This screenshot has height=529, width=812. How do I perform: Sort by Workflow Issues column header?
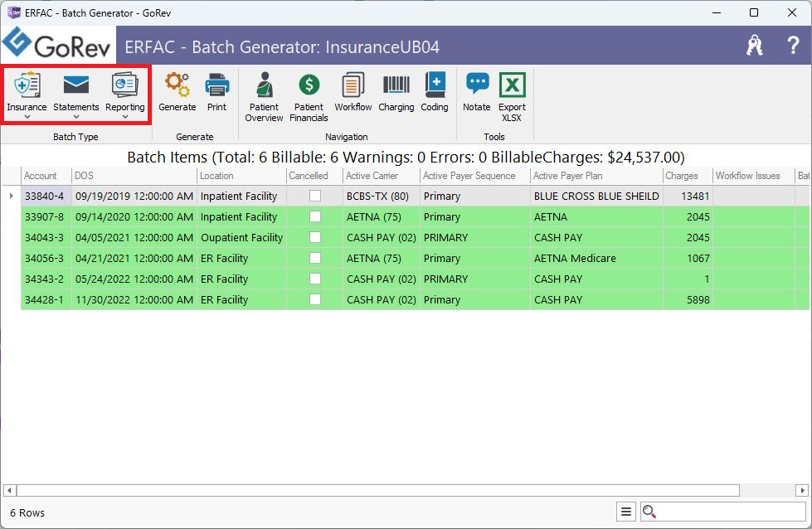tap(753, 176)
